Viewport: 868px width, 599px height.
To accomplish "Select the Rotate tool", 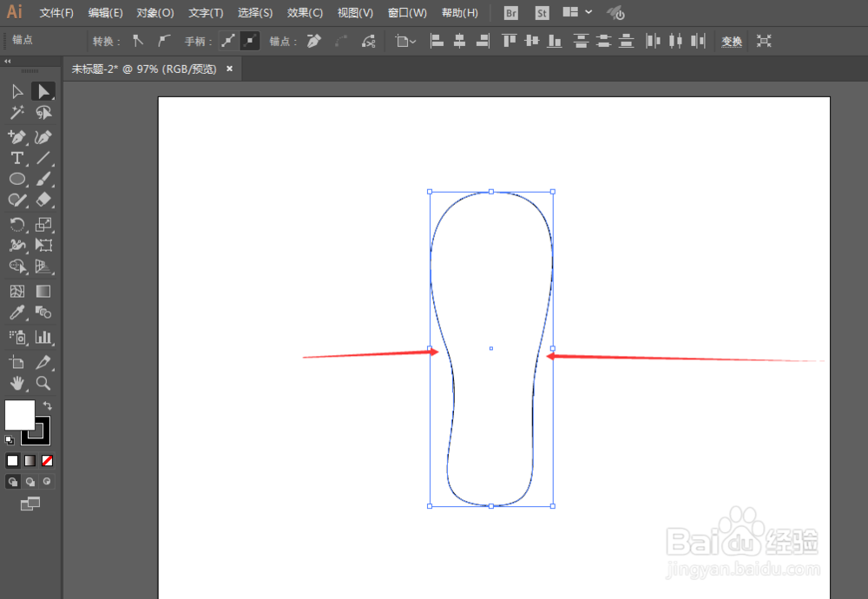I will 17,224.
